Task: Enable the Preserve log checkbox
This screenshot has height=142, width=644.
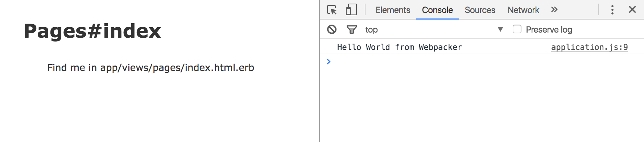Action: click(517, 29)
